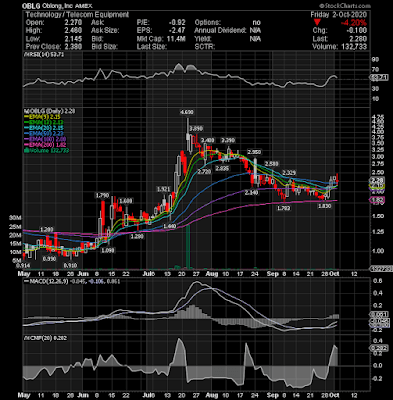
Task: Click the Open value 2.270
Action: point(72,23)
